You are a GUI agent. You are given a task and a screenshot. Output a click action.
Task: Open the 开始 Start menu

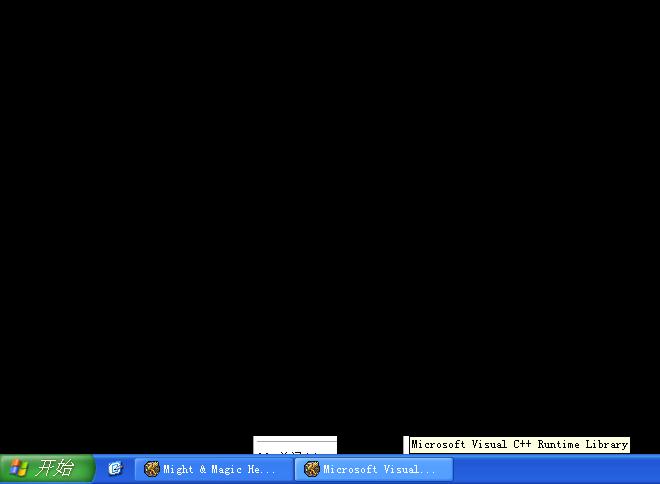(x=47, y=469)
